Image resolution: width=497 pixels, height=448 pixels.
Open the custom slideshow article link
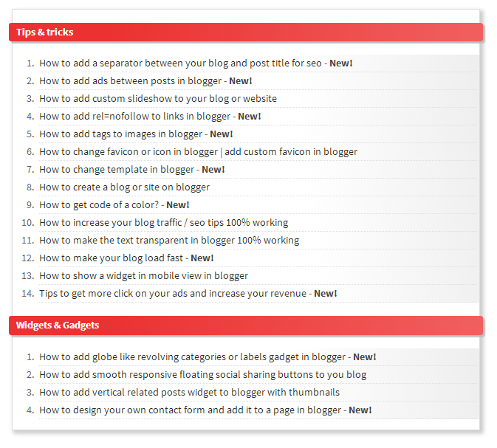pyautogui.click(x=158, y=99)
